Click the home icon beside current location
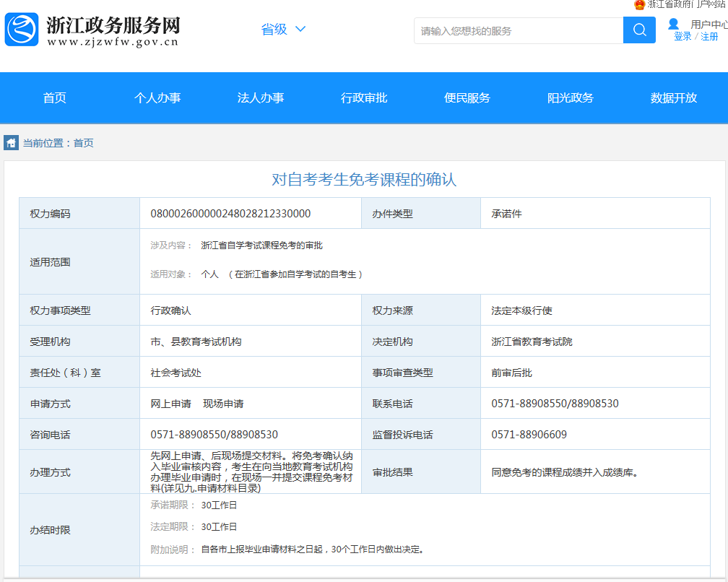Image resolution: width=728 pixels, height=582 pixels. point(11,142)
